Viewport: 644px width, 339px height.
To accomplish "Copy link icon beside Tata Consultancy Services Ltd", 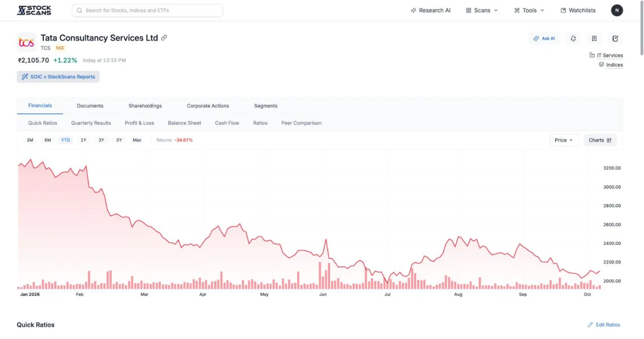I will point(164,38).
